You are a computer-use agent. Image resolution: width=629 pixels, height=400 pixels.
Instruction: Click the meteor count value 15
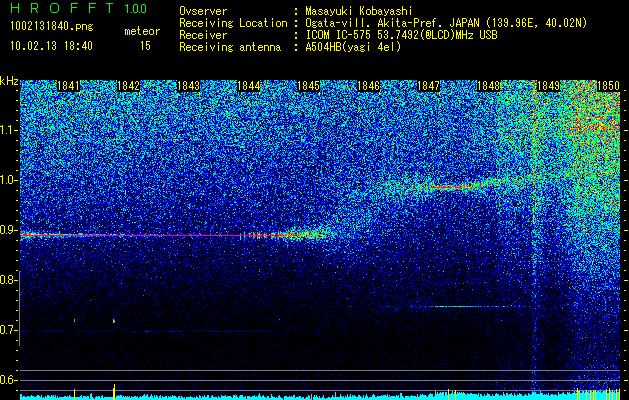[145, 46]
